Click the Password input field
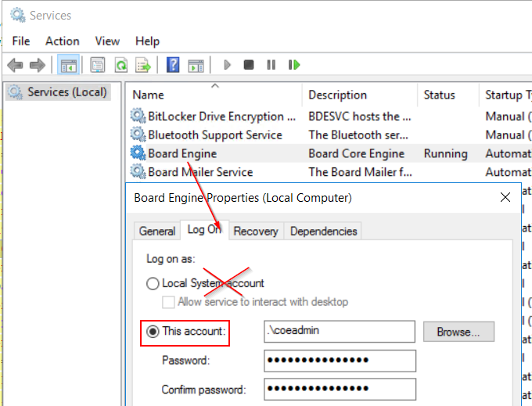 [x=340, y=361]
